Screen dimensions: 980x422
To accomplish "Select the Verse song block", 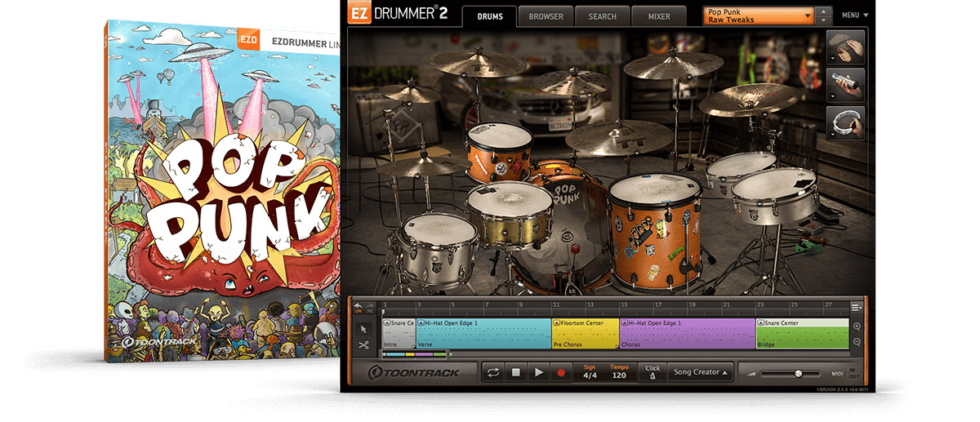I will point(484,335).
